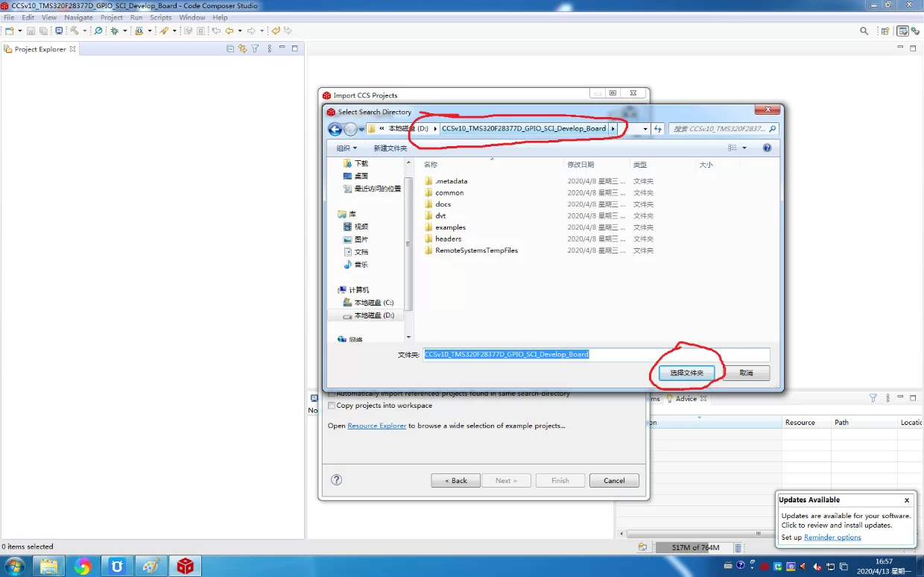The height and width of the screenshot is (577, 924).
Task: Toggle Link with Editor in Project Explorer
Action: point(242,48)
